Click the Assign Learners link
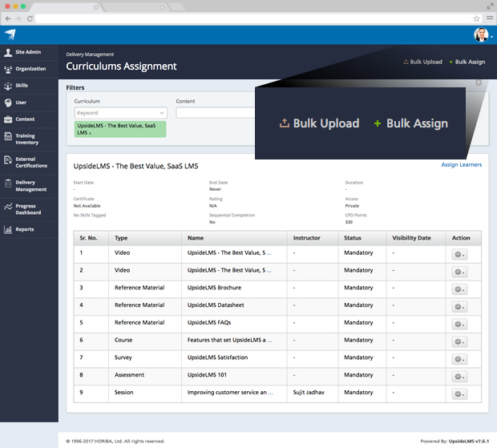 pyautogui.click(x=461, y=165)
